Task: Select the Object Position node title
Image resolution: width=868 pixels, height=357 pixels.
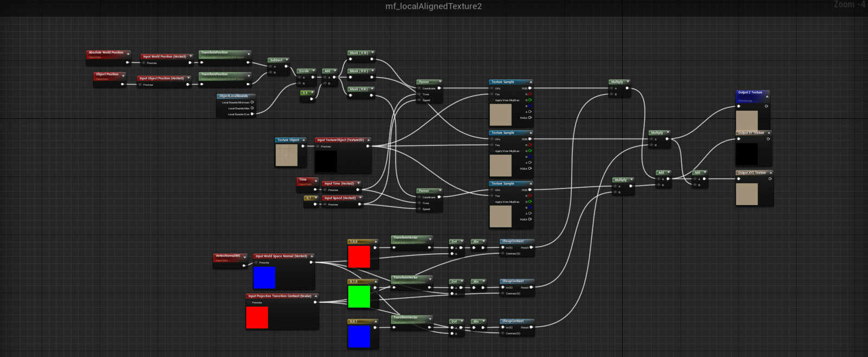Action: point(107,74)
